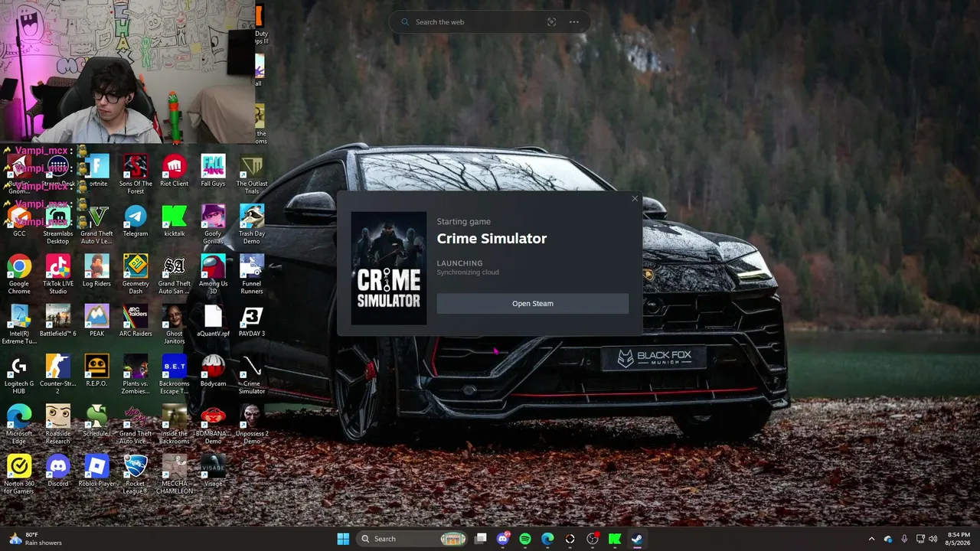Open the clock showing 8:54 PM
Screen dimensions: 980x551
[959, 539]
